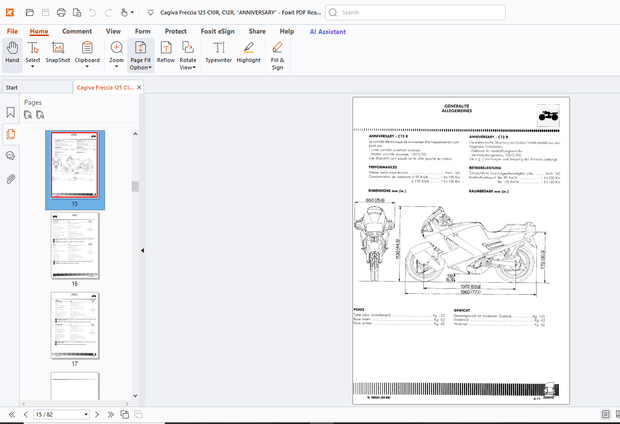The image size is (620, 424).
Task: Click the first page thumbnail tool icon under Pages
Action: click(x=28, y=115)
